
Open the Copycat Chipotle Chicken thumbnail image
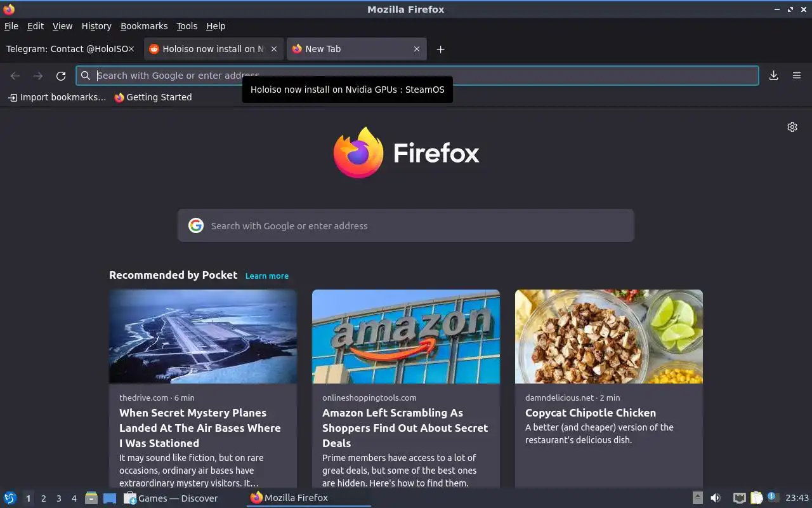609,337
